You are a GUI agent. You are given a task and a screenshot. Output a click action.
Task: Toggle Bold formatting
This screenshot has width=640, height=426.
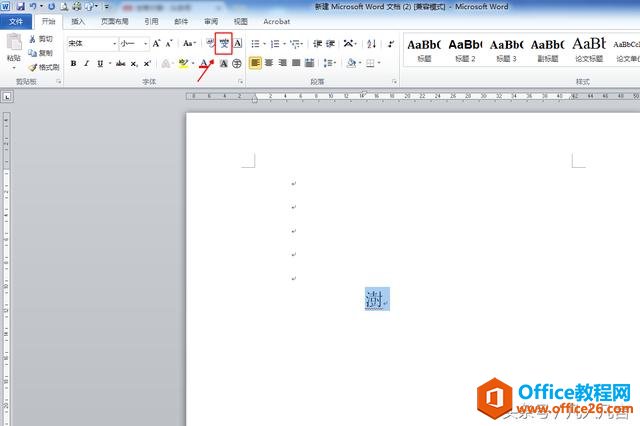[x=73, y=64]
